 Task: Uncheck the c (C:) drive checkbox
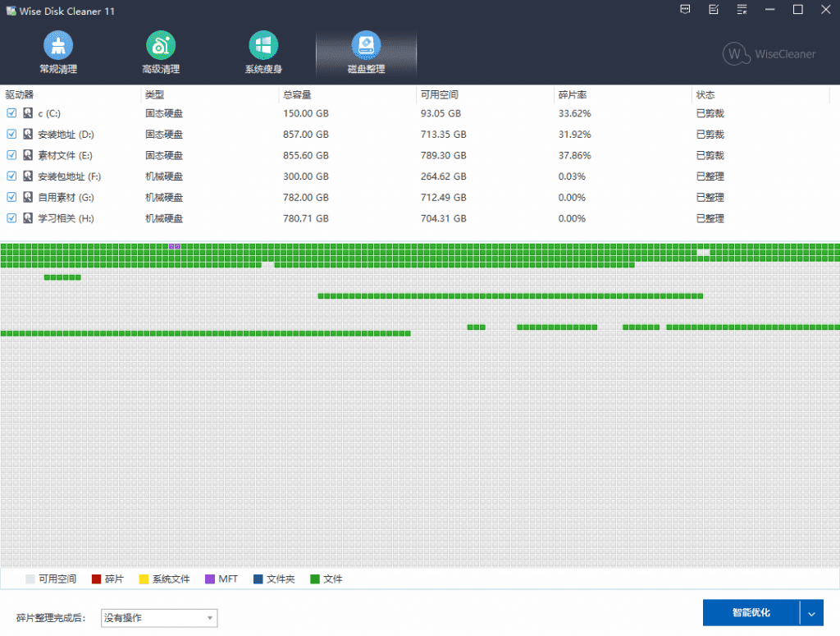click(11, 113)
